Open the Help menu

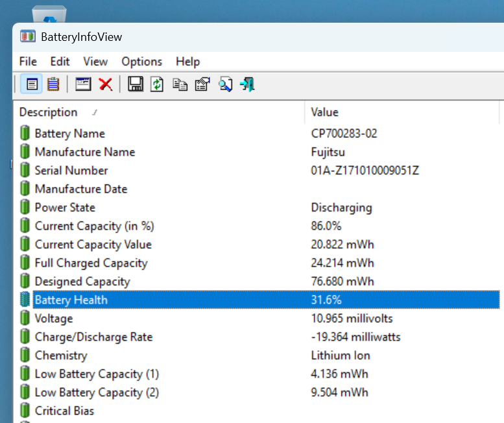pyautogui.click(x=187, y=62)
